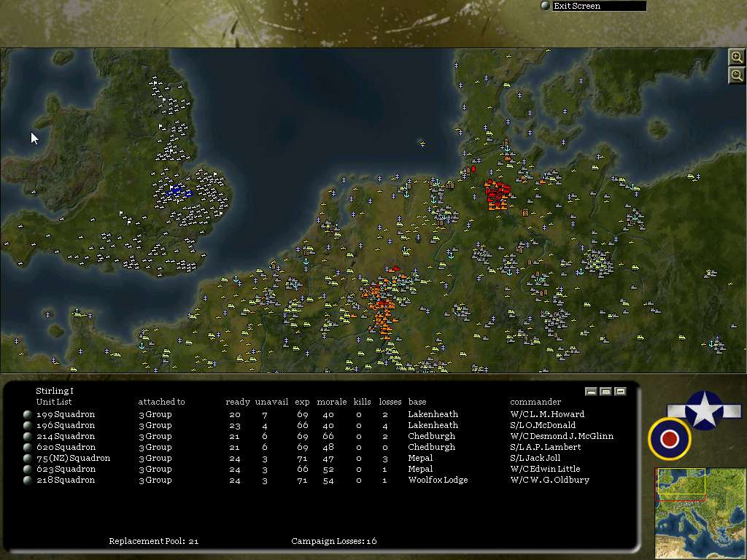
Task: Click the 'morale' column header
Action: [332, 402]
